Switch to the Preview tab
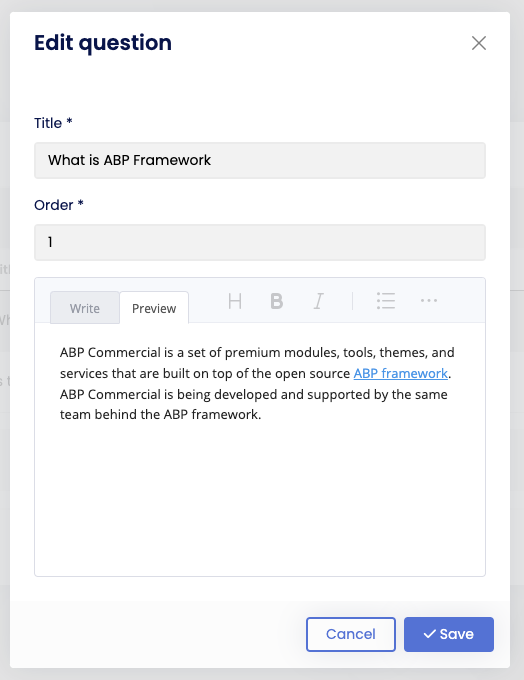This screenshot has width=524, height=680. (154, 308)
